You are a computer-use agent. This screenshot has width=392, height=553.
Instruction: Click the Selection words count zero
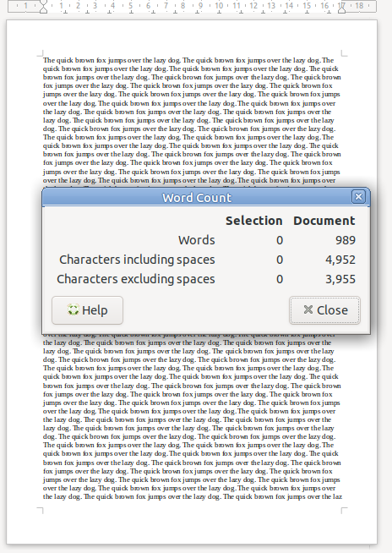pos(280,240)
